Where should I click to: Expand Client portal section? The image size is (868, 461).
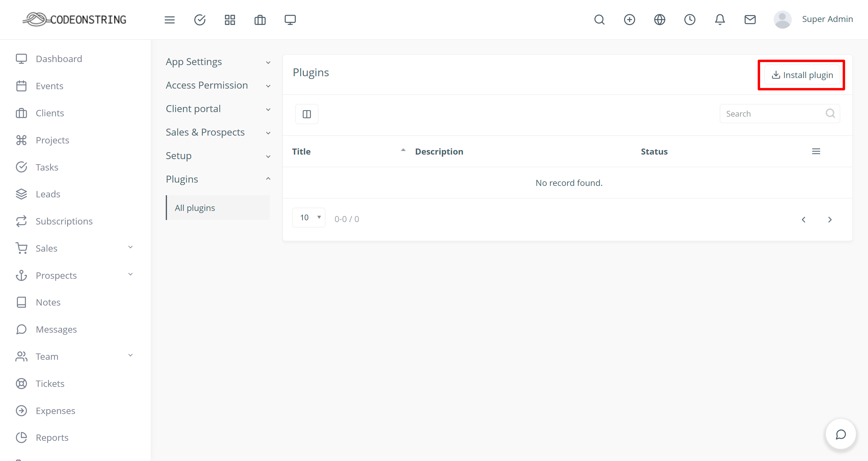point(218,109)
